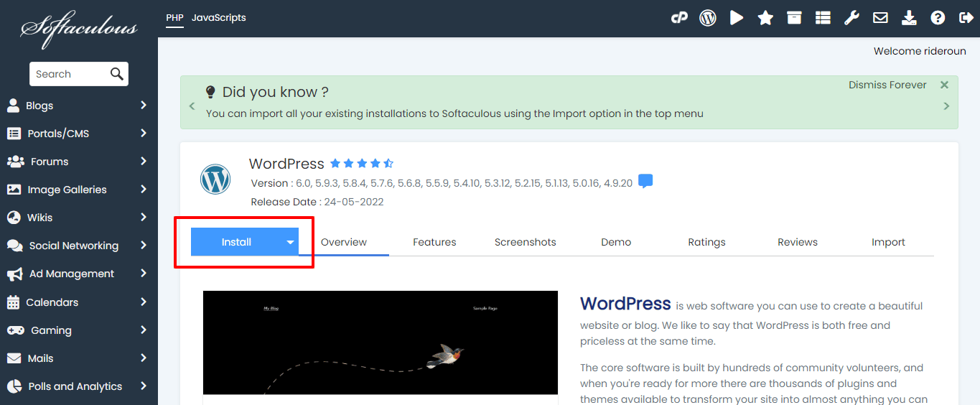This screenshot has width=980, height=405.
Task: Switch to the PHP scripts tab
Action: click(x=174, y=17)
